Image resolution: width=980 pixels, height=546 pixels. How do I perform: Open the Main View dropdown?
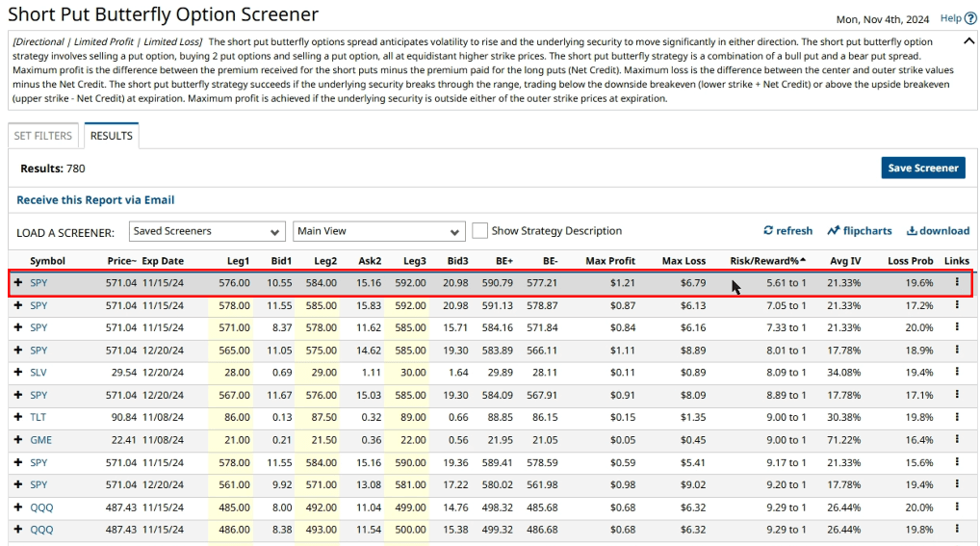pos(379,232)
